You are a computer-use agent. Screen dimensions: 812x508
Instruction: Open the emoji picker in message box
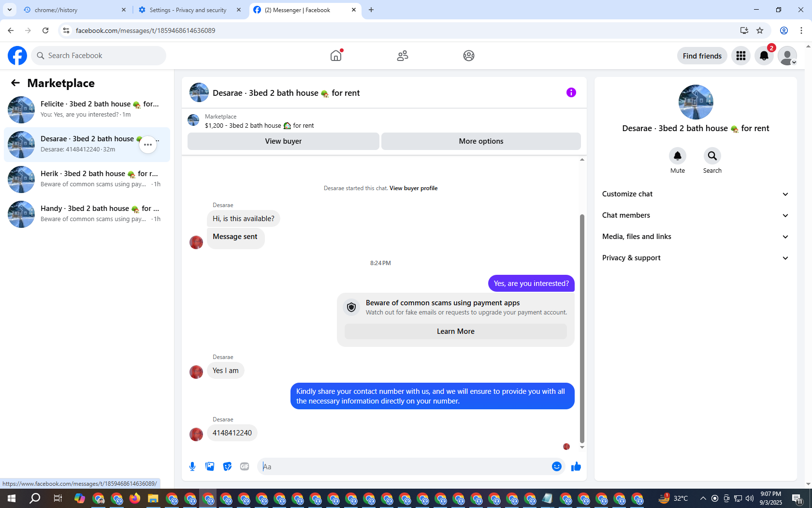point(557,466)
